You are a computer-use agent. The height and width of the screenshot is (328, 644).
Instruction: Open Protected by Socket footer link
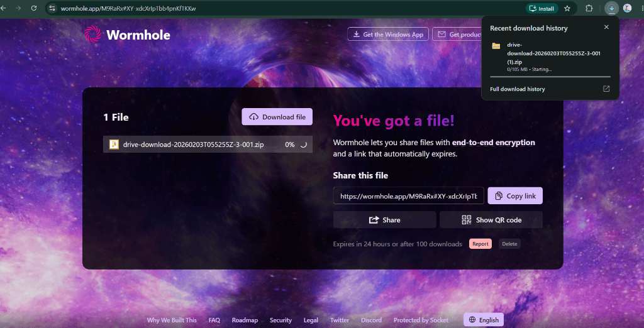coord(421,320)
